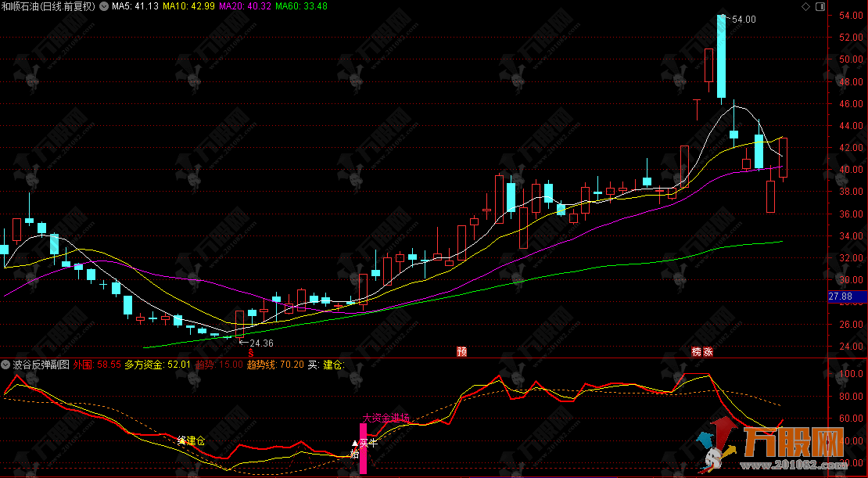The image size is (868, 478).
Task: Click the white triangle 买半 signal marker
Action: [x=354, y=444]
